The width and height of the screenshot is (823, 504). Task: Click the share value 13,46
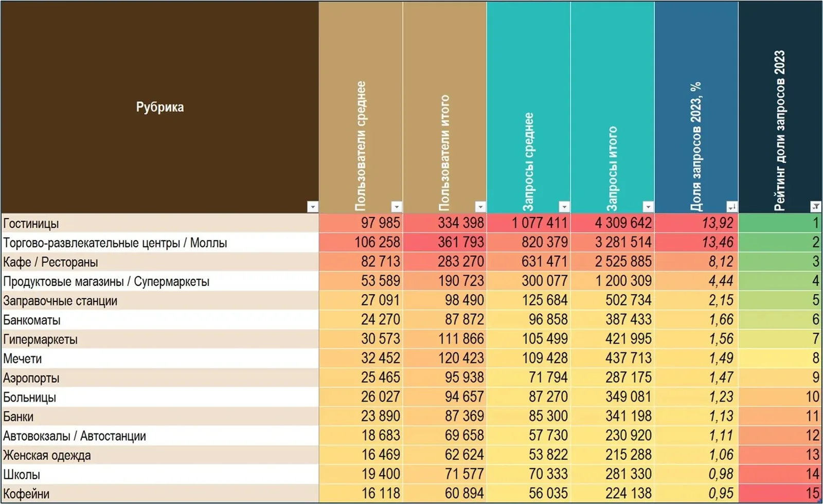696,243
